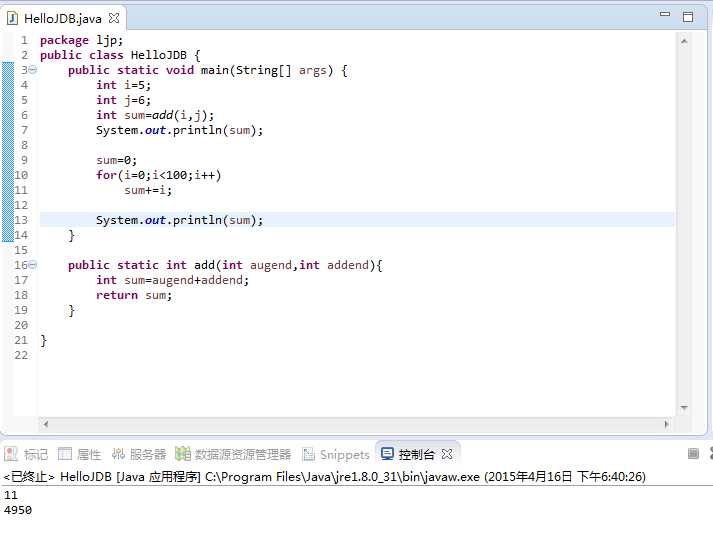Click the horizontal scrollbar right arrow
The height and width of the screenshot is (552, 713).
[666, 424]
